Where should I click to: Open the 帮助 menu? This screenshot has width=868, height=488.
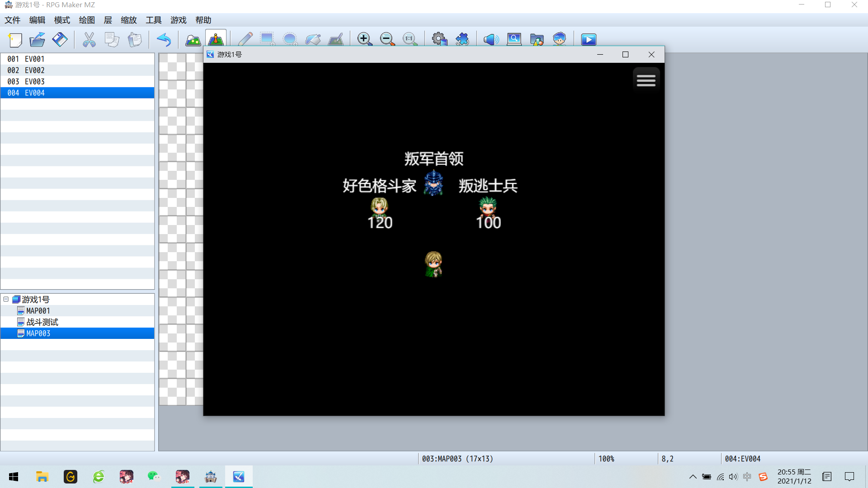pyautogui.click(x=203, y=20)
